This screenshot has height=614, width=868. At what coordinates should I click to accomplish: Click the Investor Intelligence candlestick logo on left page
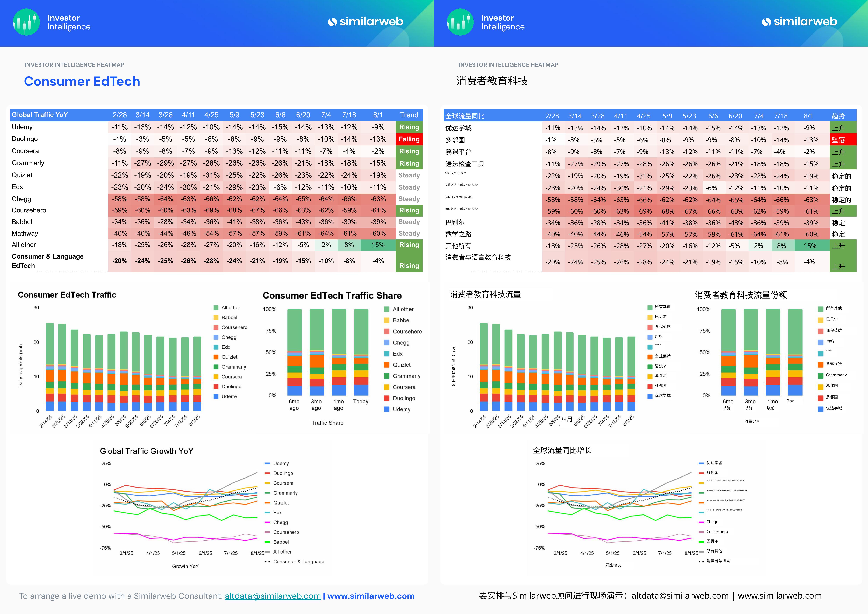click(26, 22)
